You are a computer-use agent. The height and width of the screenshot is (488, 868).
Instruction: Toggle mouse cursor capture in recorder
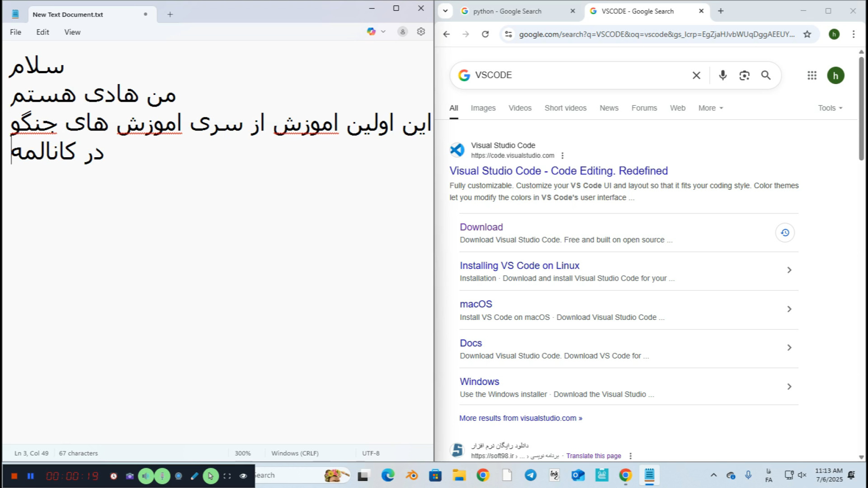coord(211,476)
